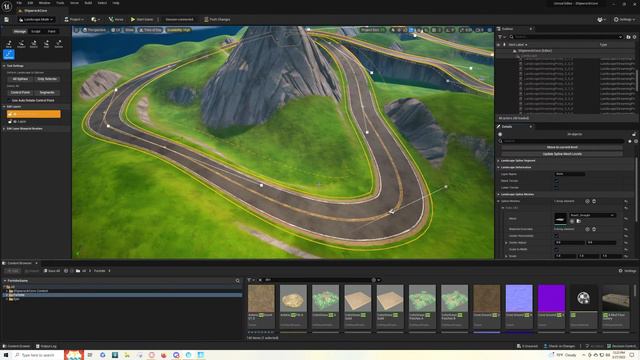The width and height of the screenshot is (640, 360).
Task: Switch to the Sculpt landscape tab
Action: (x=36, y=31)
